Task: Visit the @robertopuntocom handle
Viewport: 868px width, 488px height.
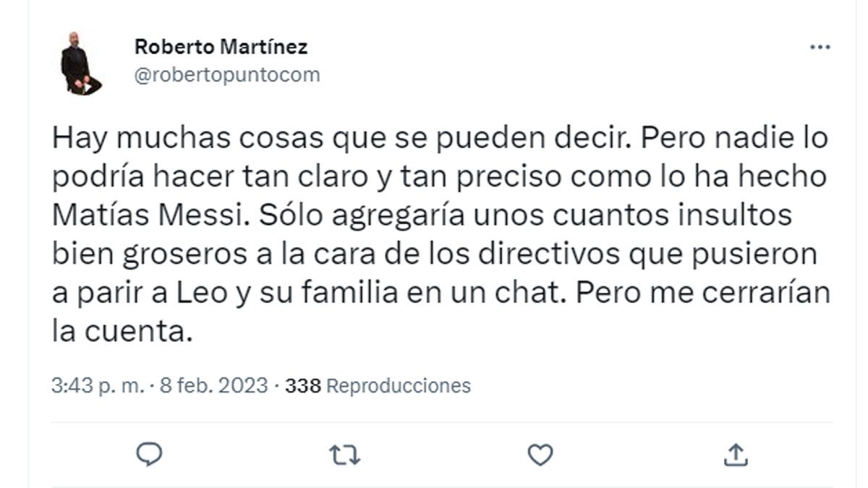Action: coord(227,74)
